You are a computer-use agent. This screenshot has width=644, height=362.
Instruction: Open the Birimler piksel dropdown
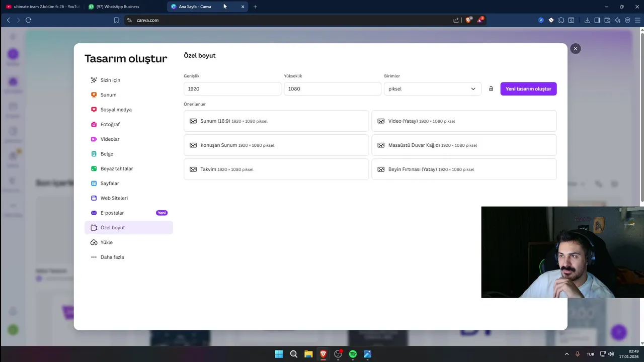click(x=433, y=89)
